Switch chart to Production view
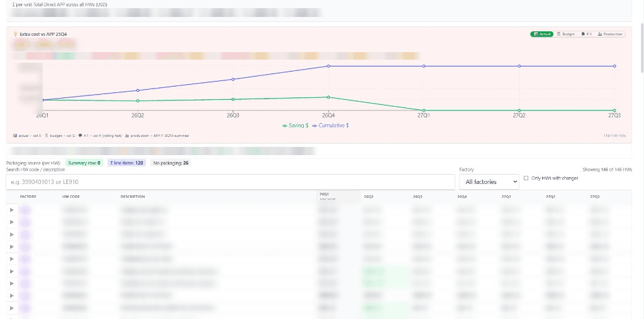The height and width of the screenshot is (319, 644). point(610,34)
